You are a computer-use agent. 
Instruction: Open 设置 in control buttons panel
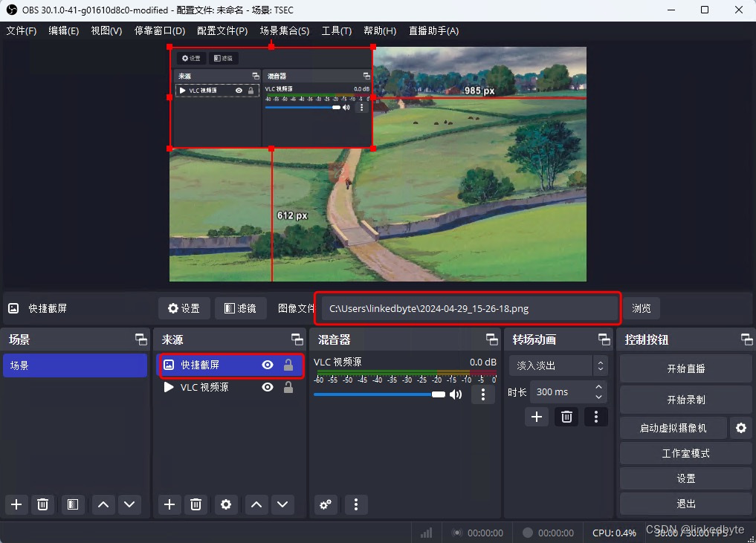tap(685, 478)
